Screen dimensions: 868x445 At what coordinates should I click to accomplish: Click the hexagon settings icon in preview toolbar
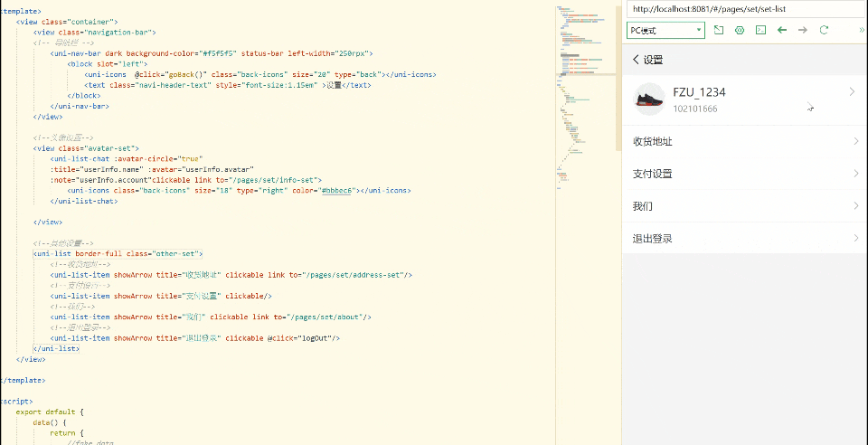pos(740,30)
